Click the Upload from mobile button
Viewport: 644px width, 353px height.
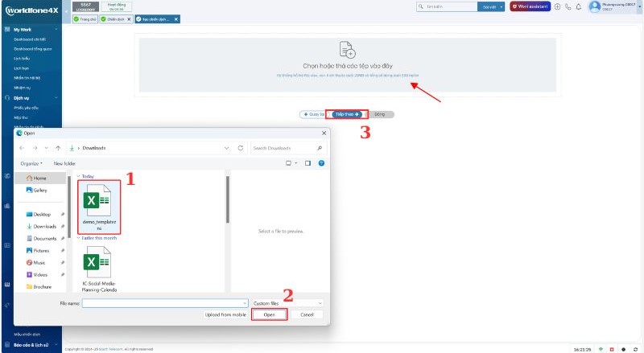[225, 314]
